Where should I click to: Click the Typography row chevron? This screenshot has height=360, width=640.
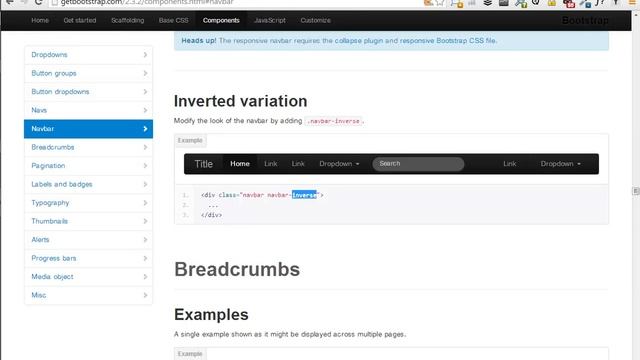coord(145,202)
